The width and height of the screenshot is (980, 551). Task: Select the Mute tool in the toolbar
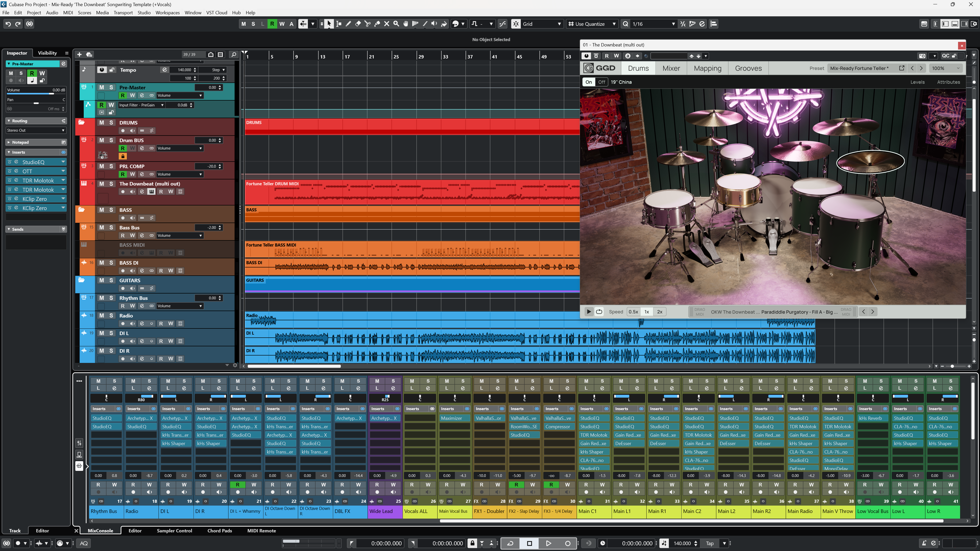386,23
